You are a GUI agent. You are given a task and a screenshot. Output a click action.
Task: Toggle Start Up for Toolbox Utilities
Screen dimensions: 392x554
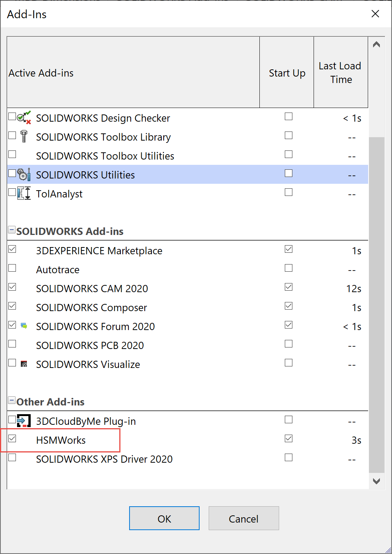click(289, 154)
